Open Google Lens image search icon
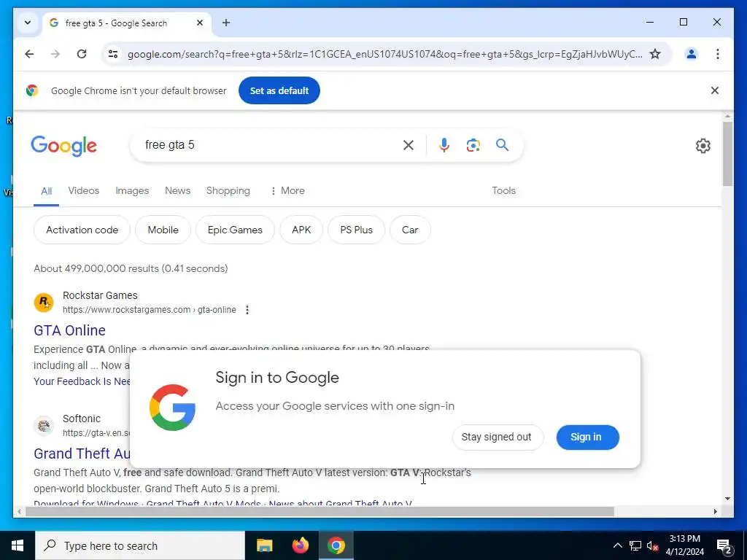Viewport: 747px width, 560px height. tap(473, 145)
